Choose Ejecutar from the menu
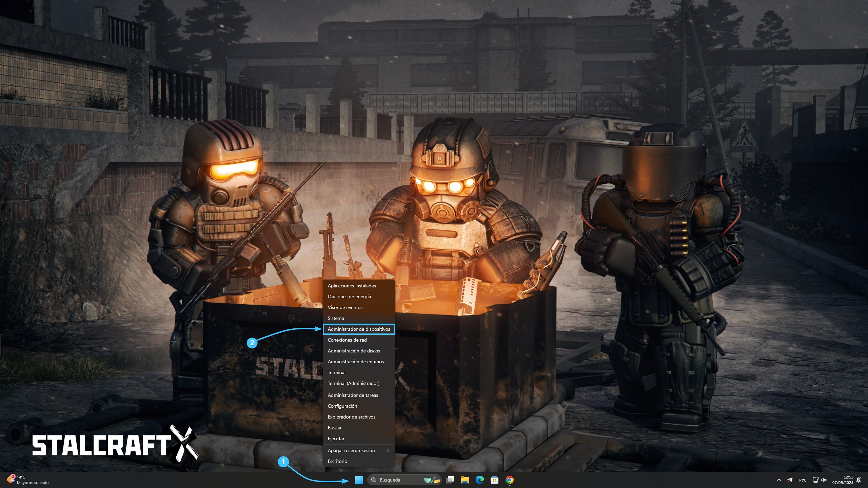This screenshot has width=868, height=488. (x=359, y=439)
